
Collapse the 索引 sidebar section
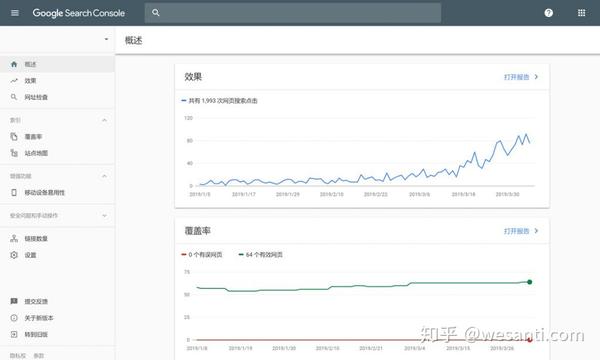[104, 120]
